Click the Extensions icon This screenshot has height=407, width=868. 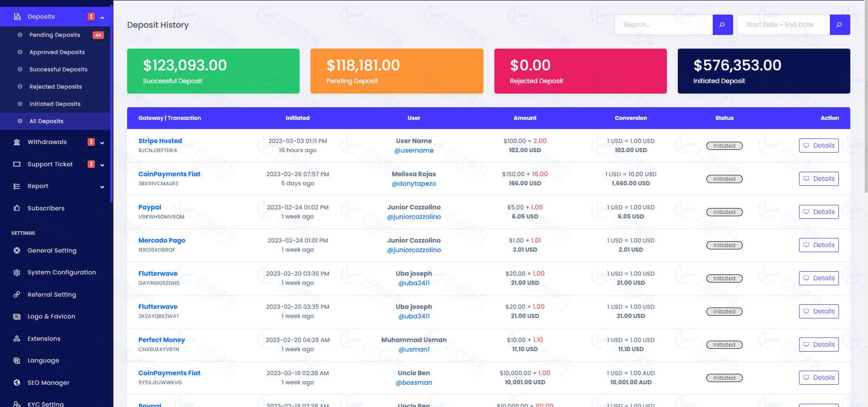pyautogui.click(x=17, y=338)
